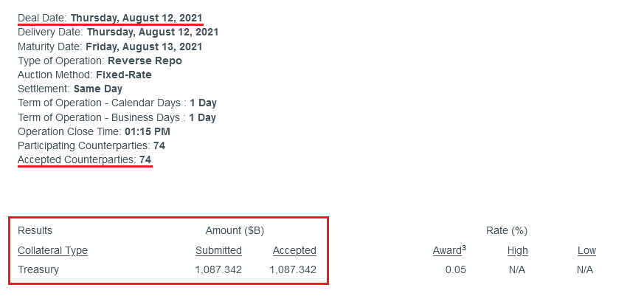Click the Amount ($B) heading
The image size is (644, 296).
235,230
